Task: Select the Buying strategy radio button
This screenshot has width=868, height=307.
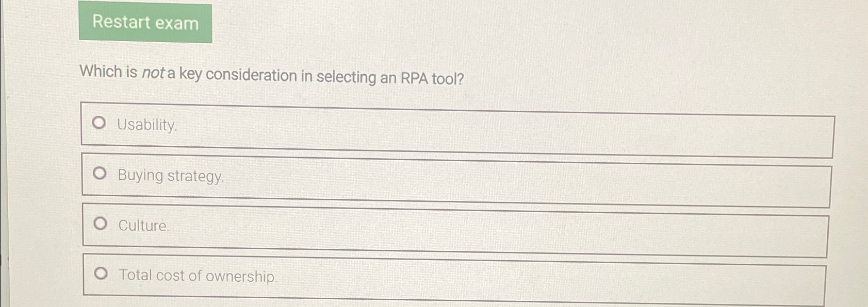Action: 100,174
